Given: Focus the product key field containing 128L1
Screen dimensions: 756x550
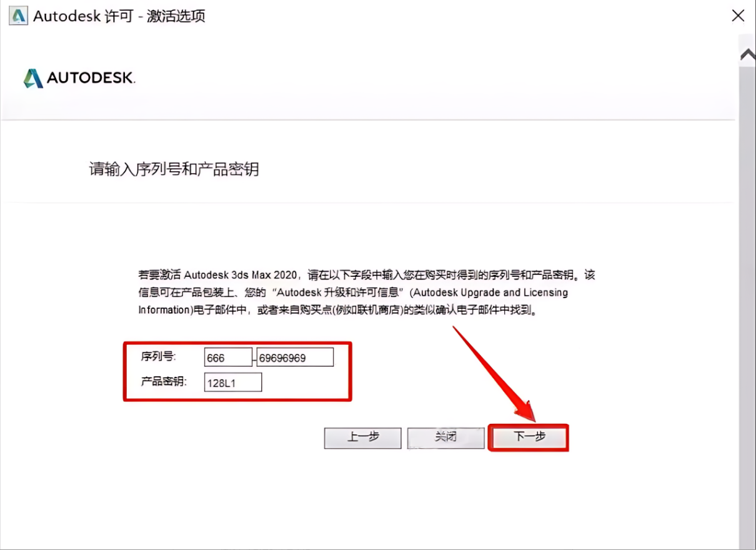Looking at the screenshot, I should [233, 382].
